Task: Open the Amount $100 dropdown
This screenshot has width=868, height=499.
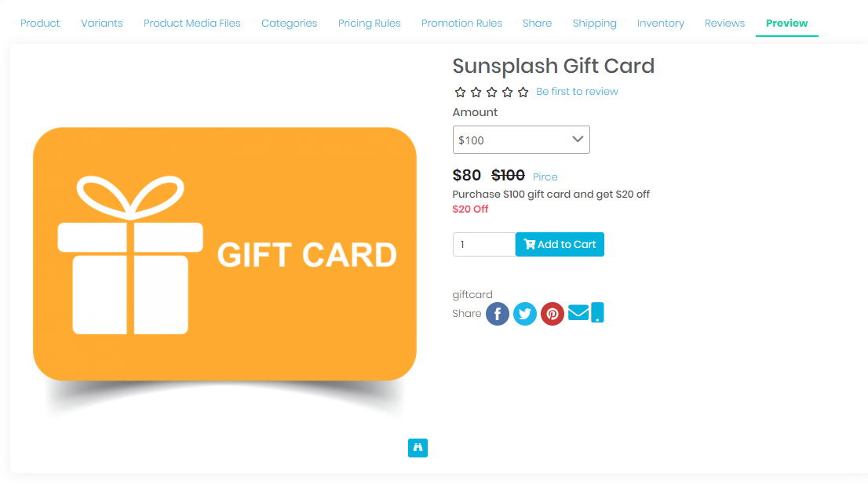Action: (x=521, y=140)
